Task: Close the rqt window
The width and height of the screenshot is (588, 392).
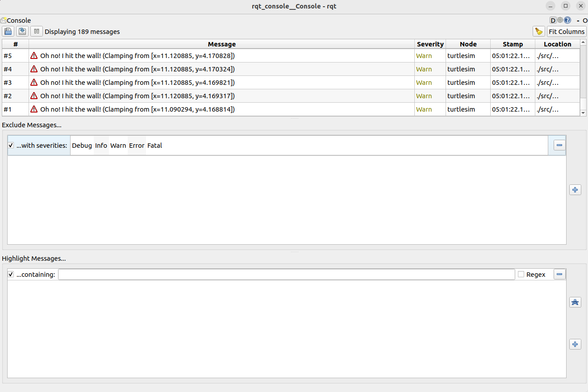Action: pyautogui.click(x=581, y=6)
